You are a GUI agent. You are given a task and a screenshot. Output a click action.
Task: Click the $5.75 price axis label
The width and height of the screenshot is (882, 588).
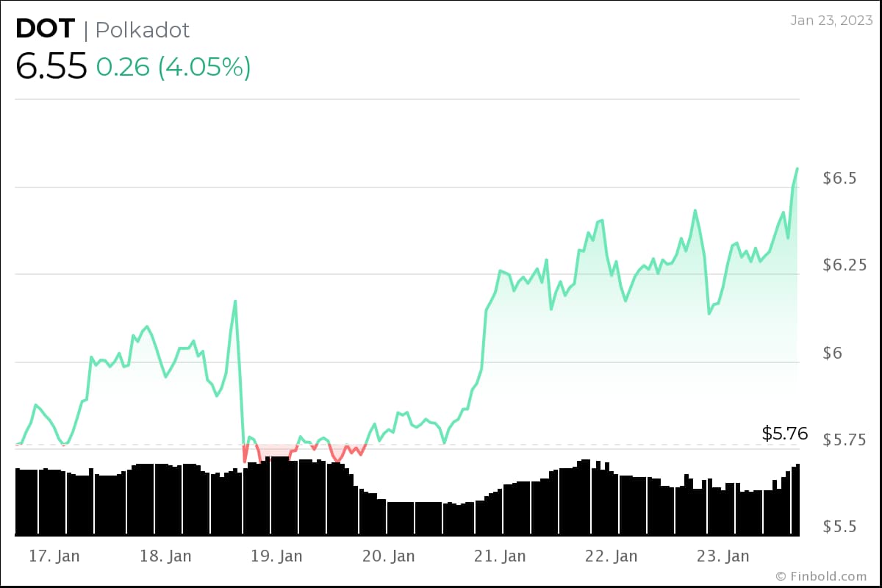844,440
